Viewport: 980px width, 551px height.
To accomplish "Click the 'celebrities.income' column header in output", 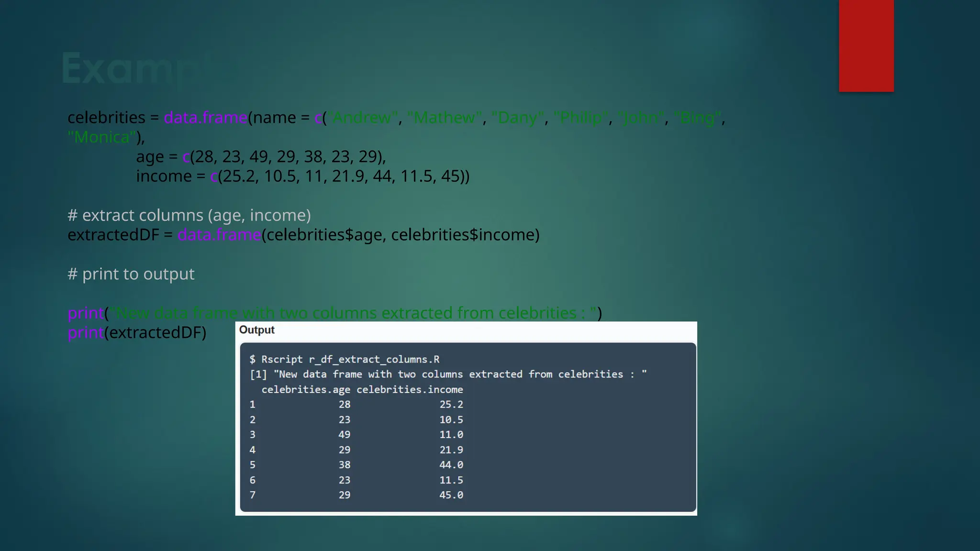I will point(410,389).
